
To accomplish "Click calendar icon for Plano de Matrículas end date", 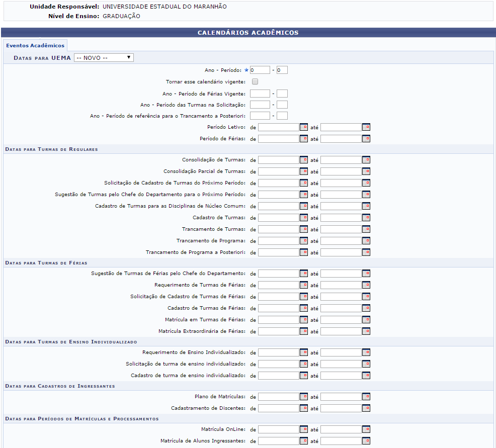I will 366,397.
